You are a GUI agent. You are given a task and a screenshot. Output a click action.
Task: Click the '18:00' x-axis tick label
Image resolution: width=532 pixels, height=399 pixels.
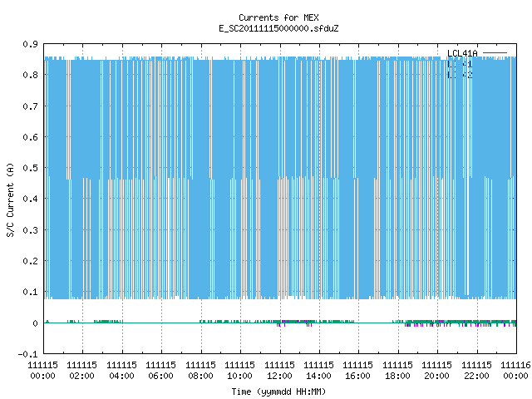[x=397, y=376]
